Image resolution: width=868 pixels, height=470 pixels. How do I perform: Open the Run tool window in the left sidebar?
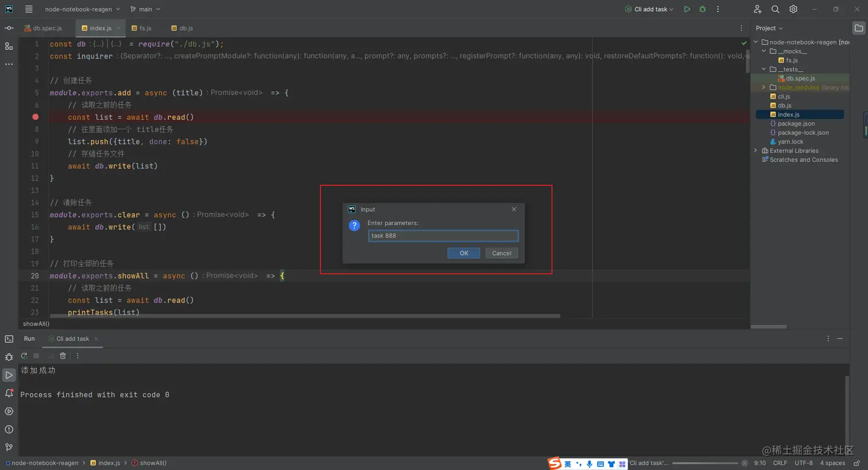9,375
